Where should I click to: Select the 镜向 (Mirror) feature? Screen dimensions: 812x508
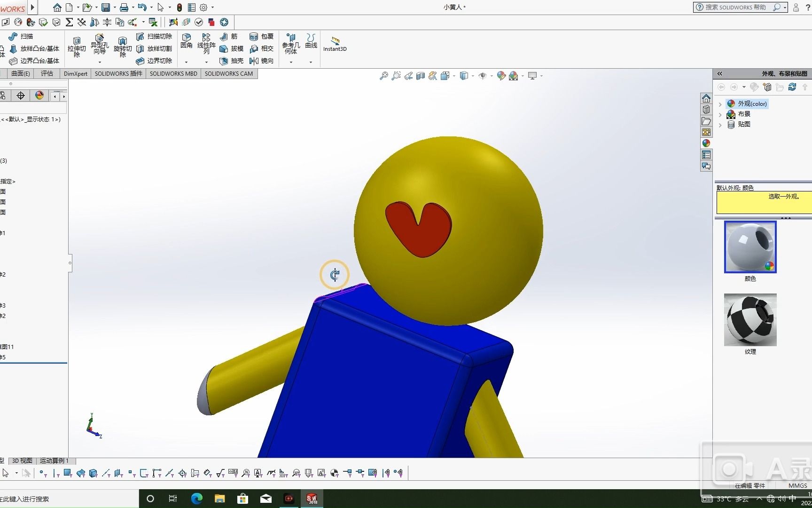pos(262,61)
